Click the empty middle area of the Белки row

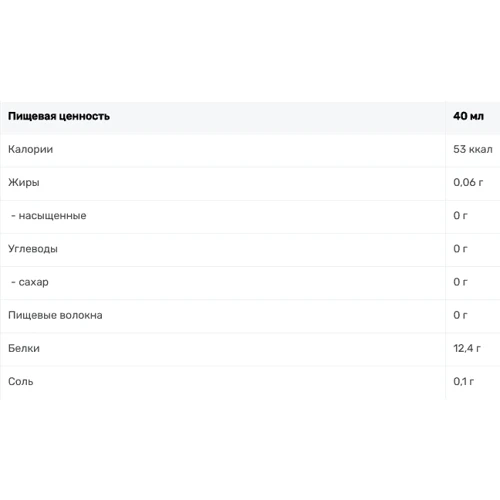233,349
